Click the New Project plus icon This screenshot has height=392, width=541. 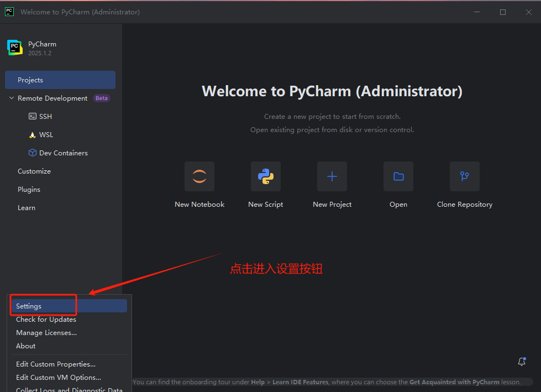[x=332, y=176]
